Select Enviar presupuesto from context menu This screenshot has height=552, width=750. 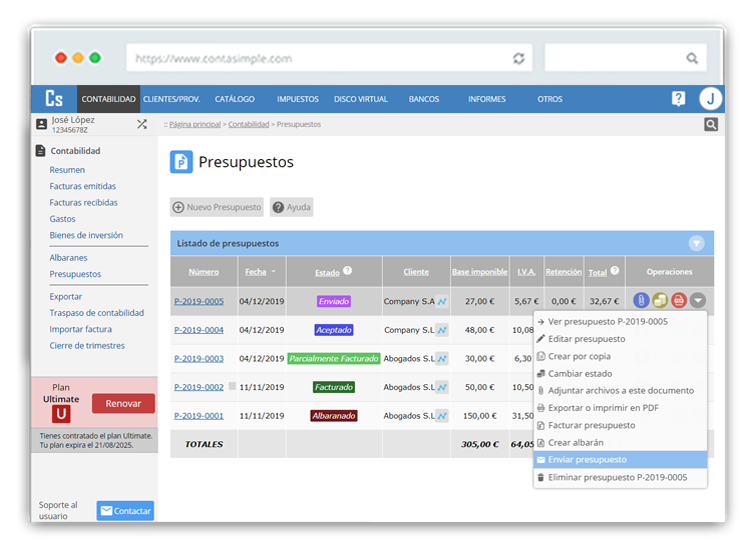(587, 460)
